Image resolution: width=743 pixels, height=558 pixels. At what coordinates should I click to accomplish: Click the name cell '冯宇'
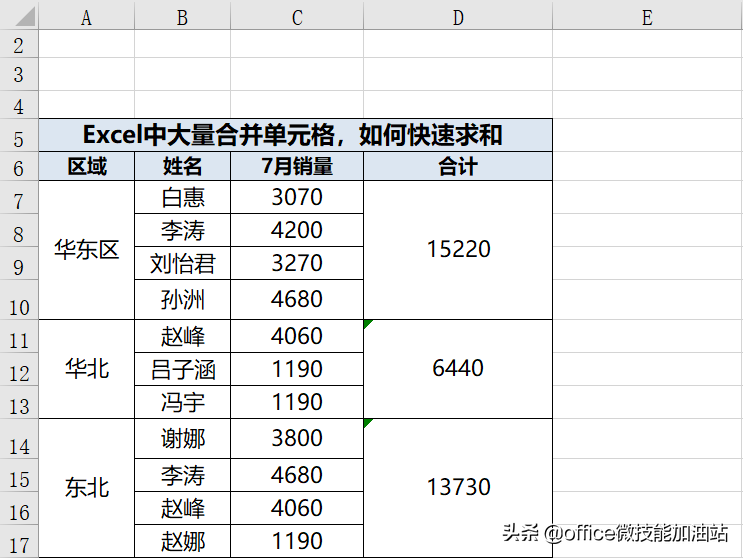pos(182,402)
